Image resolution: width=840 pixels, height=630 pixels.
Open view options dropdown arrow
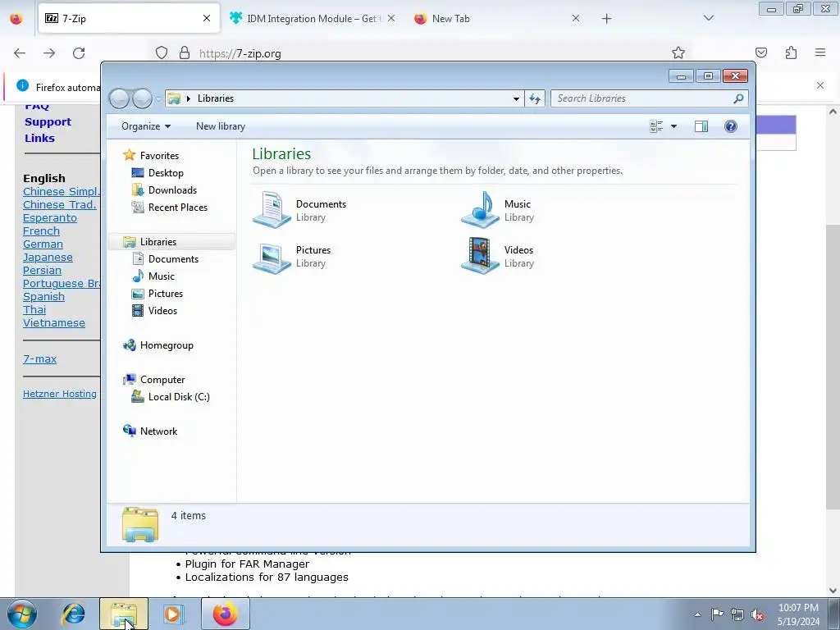coord(674,126)
